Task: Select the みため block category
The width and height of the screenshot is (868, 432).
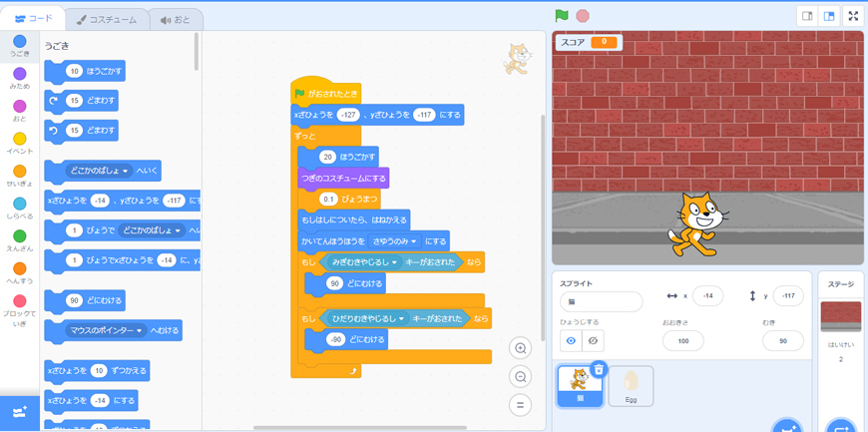Action: [x=20, y=78]
